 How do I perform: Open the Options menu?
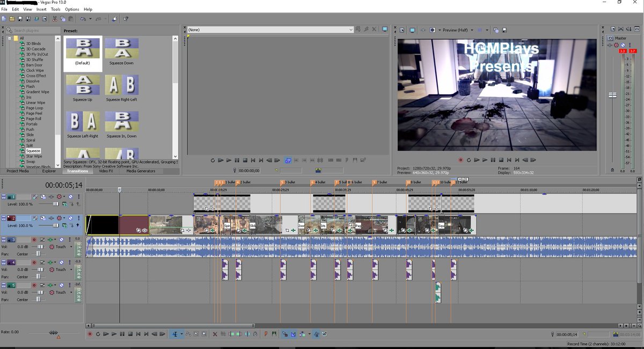tap(72, 9)
